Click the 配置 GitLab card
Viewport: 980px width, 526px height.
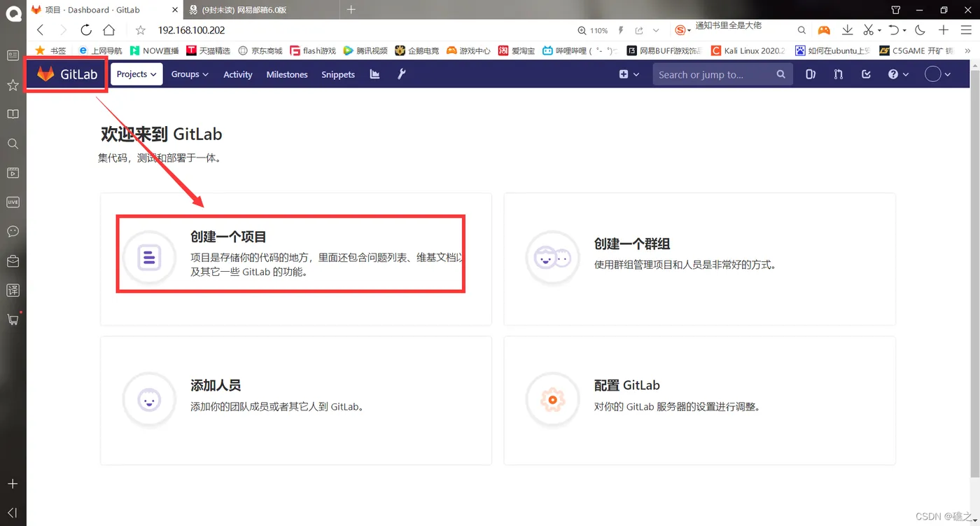click(x=700, y=401)
